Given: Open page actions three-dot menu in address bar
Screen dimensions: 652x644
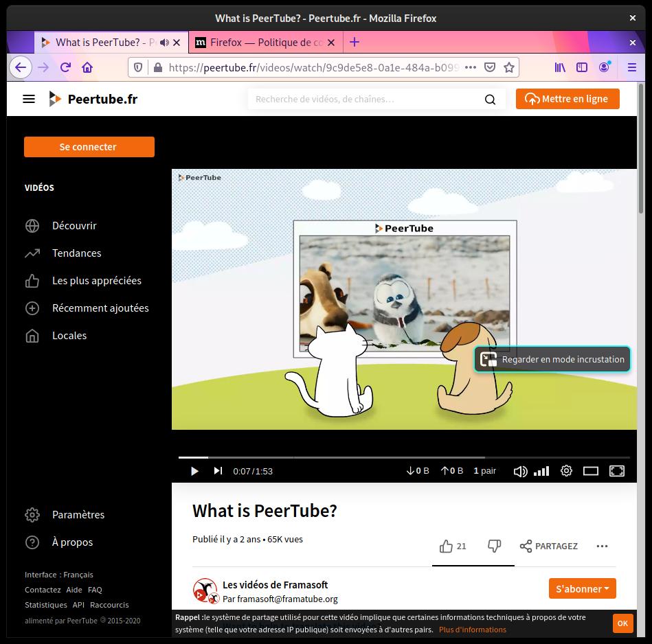Looking at the screenshot, I should click(x=471, y=67).
